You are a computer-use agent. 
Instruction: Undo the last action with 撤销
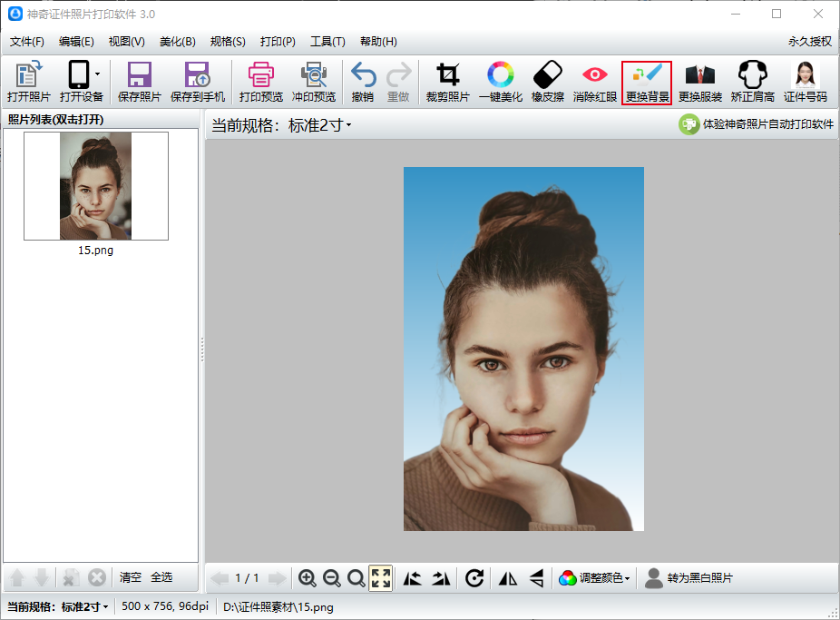click(363, 82)
